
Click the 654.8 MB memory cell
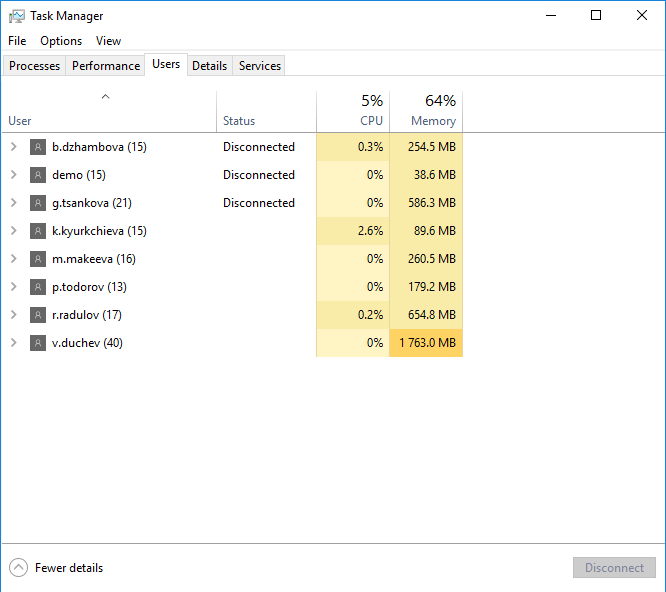click(426, 315)
